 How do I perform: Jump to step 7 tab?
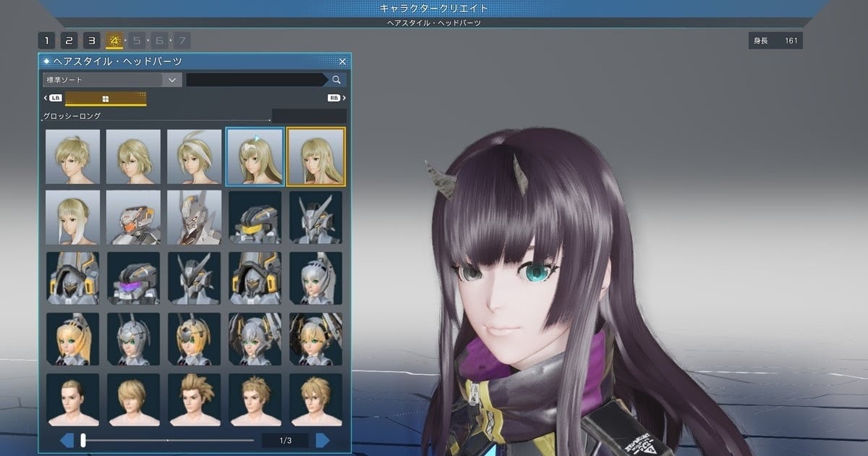click(182, 41)
